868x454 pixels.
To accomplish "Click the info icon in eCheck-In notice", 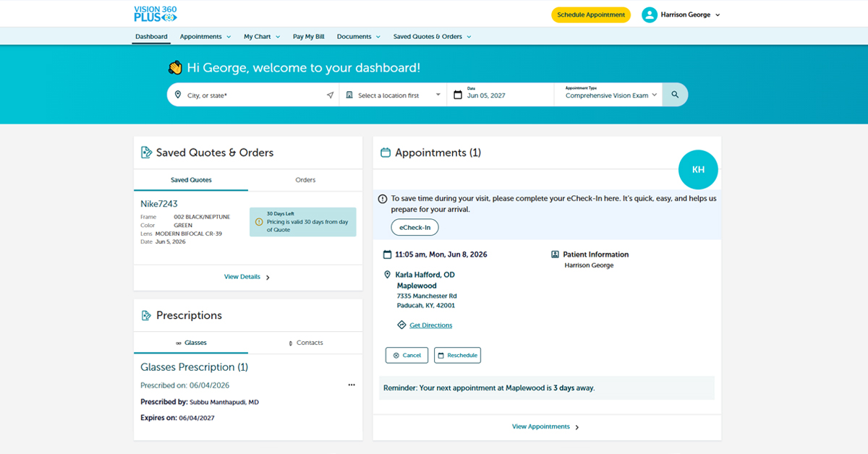I will pyautogui.click(x=383, y=198).
